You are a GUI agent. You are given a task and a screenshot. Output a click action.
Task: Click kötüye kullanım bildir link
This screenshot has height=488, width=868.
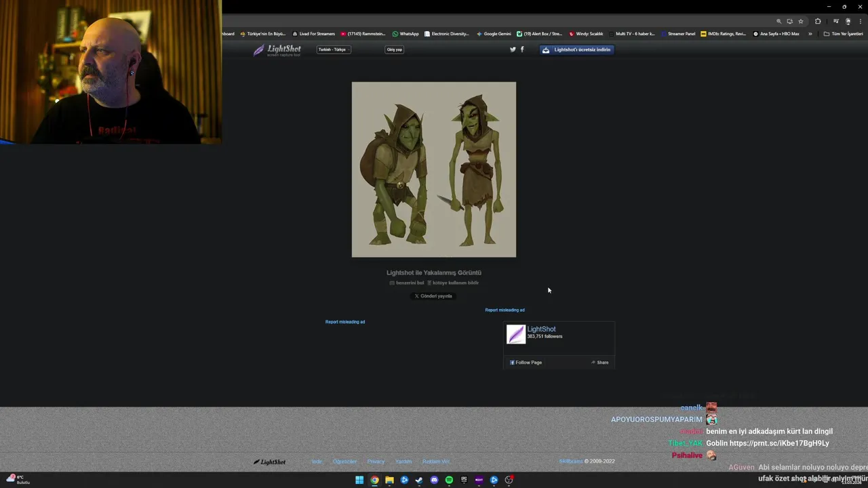pyautogui.click(x=453, y=283)
